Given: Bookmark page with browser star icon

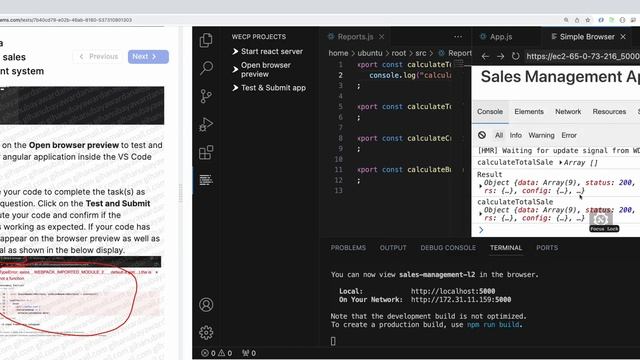Looking at the screenshot, I should click(588, 20).
